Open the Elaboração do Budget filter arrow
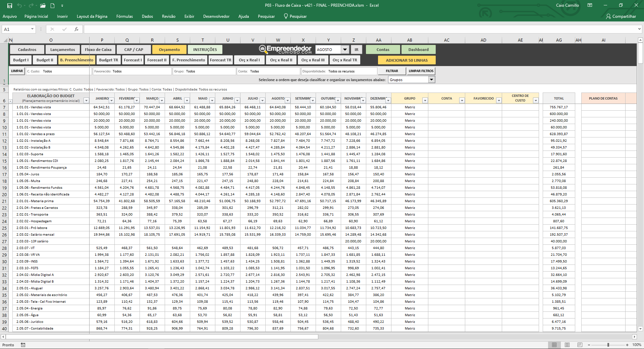This screenshot has height=349, width=644. (x=86, y=100)
